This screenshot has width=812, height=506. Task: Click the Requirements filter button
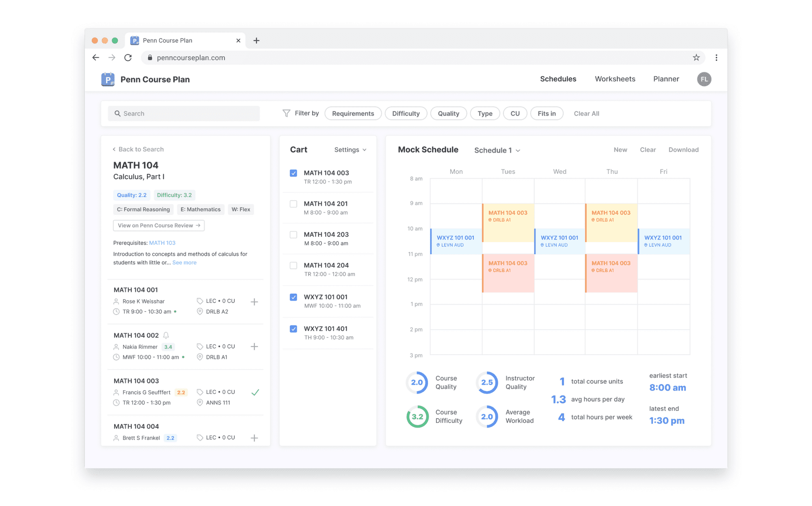click(352, 113)
